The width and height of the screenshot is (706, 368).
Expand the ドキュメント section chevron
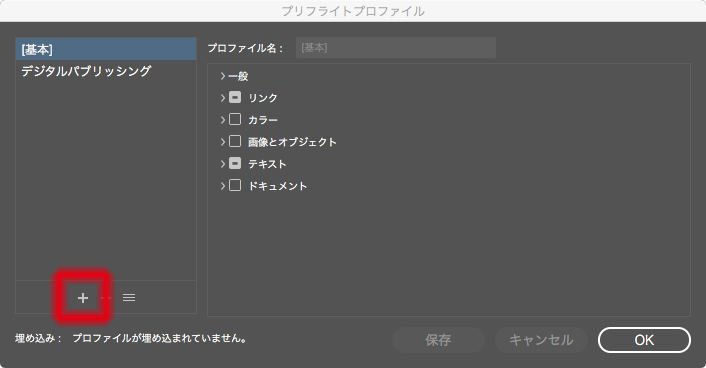click(223, 186)
